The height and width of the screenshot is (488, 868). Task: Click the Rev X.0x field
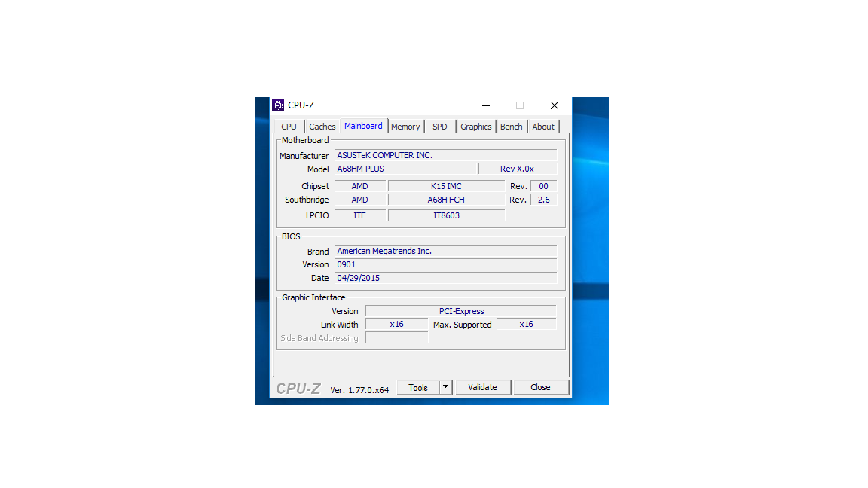click(x=517, y=169)
